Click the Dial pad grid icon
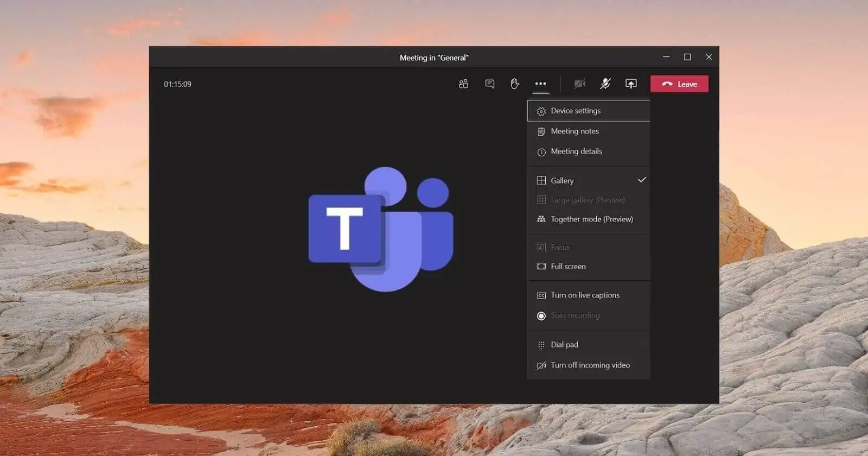 click(541, 345)
